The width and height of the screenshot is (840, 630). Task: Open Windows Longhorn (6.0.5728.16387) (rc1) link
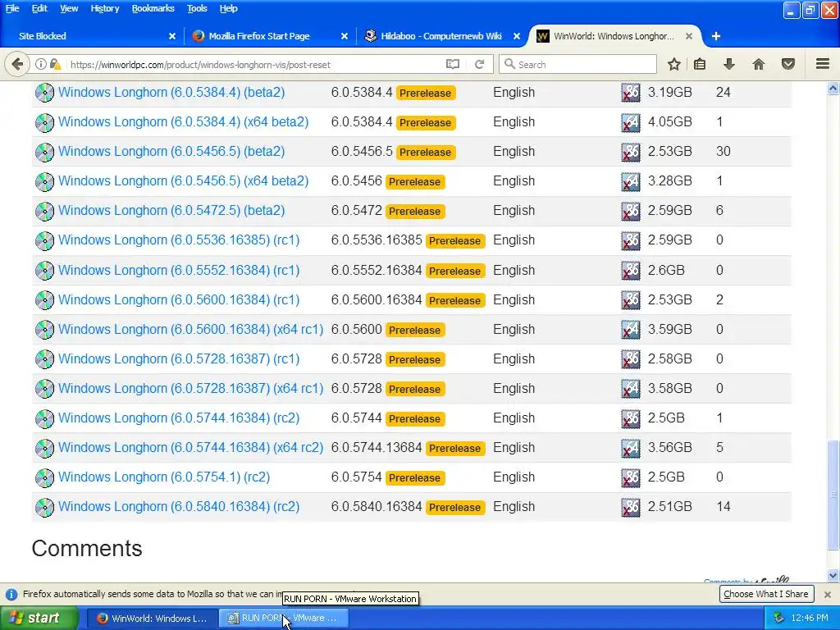click(x=179, y=358)
